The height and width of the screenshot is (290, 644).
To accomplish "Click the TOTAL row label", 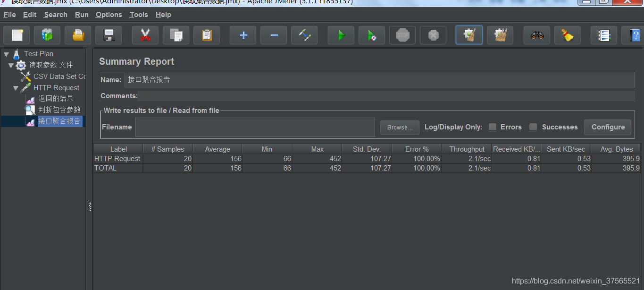I will tap(105, 168).
